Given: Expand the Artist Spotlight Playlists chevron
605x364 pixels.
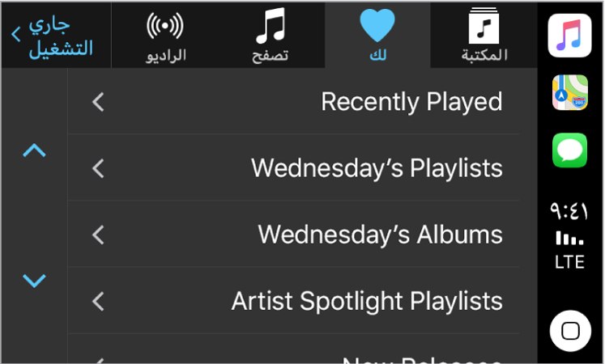Looking at the screenshot, I should [98, 301].
